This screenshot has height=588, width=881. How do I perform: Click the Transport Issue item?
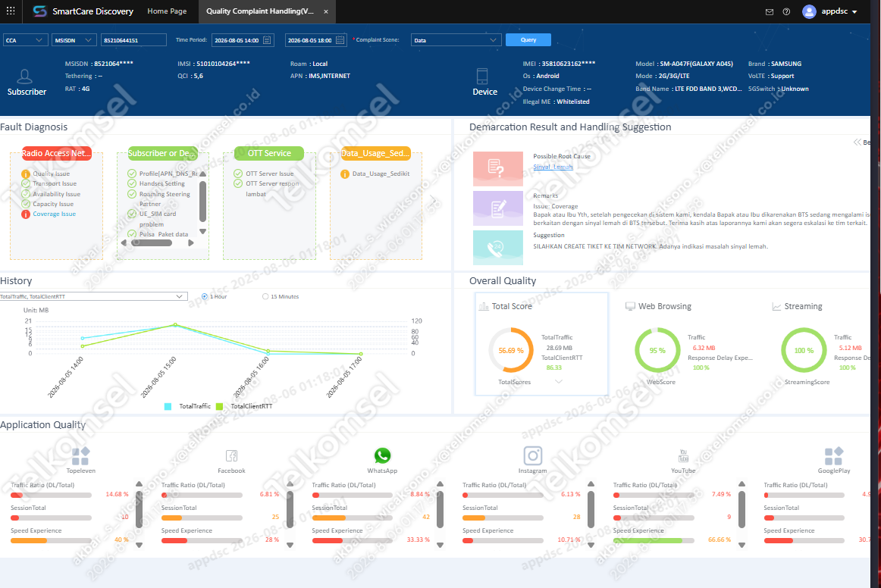tap(55, 183)
